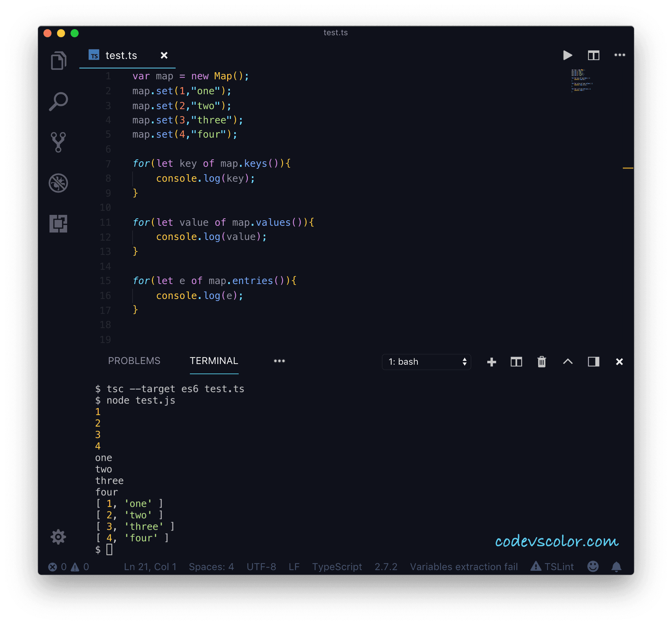Click the TSLint warning status item
This screenshot has width=672, height=625.
(552, 567)
